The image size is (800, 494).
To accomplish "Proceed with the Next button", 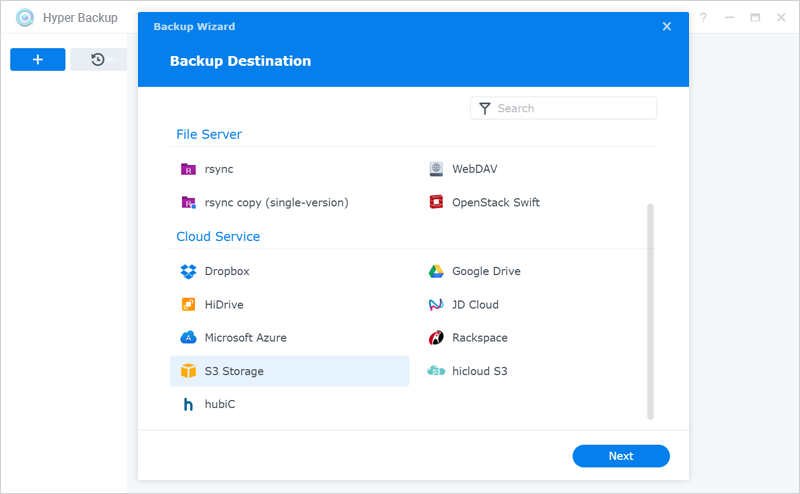I will (x=621, y=456).
